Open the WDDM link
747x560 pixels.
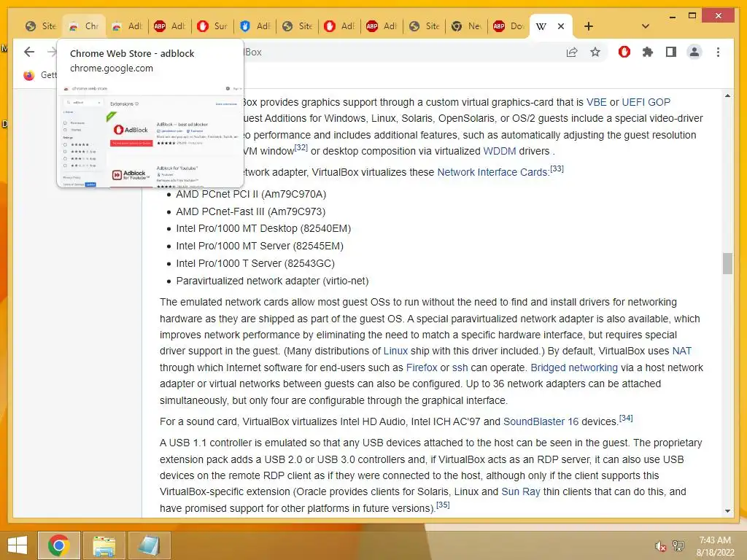pos(499,151)
